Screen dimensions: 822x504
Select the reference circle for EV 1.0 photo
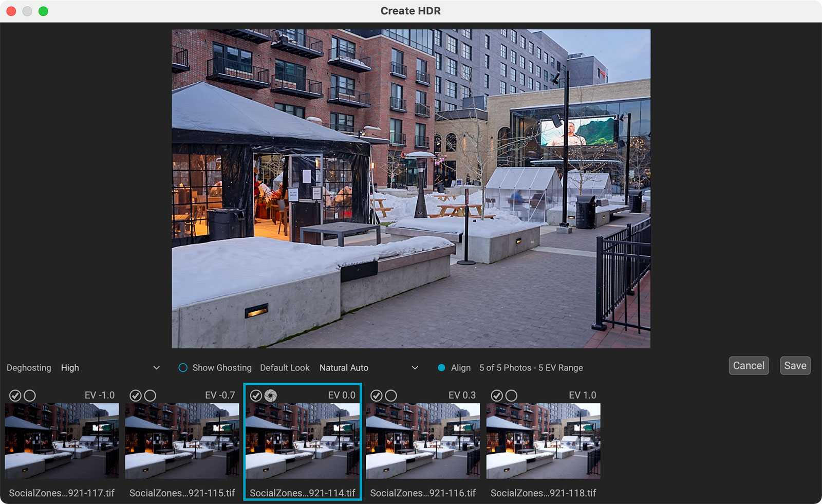tap(511, 396)
